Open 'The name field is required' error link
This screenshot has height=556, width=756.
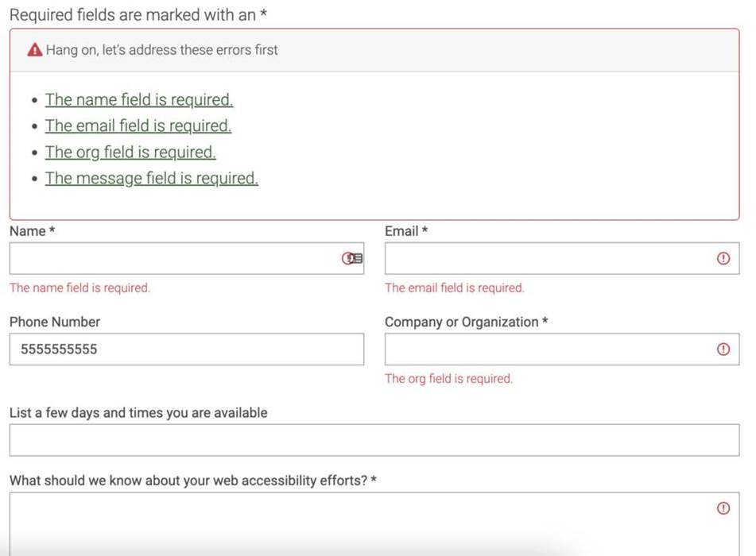tap(138, 99)
